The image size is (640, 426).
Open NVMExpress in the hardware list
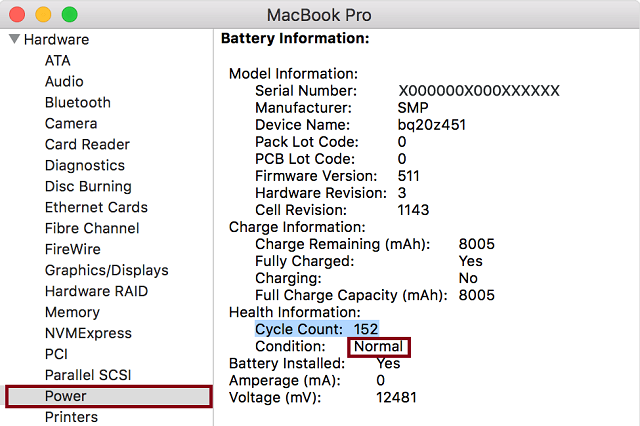click(88, 333)
